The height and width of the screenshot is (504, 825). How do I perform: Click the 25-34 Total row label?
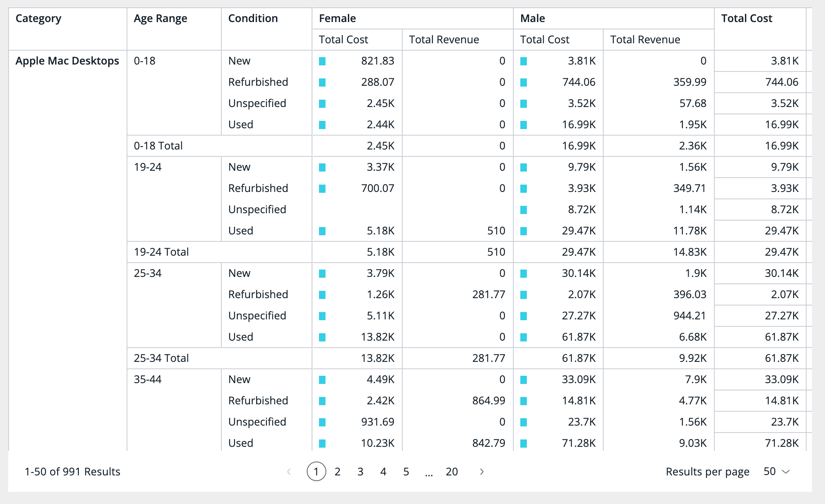point(161,358)
